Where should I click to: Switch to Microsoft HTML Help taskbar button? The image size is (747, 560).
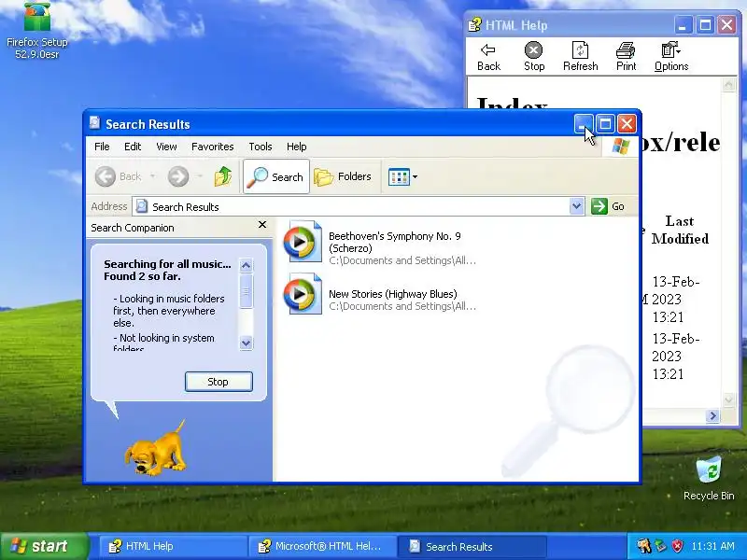321,546
